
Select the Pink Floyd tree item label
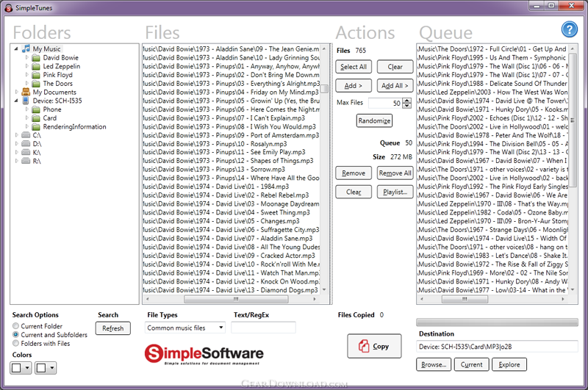[x=57, y=75]
